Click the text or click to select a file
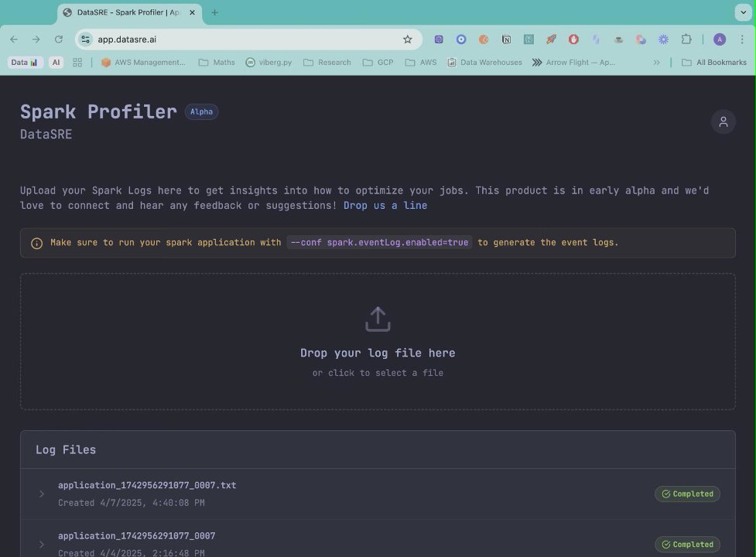The width and height of the screenshot is (756, 557). point(378,373)
